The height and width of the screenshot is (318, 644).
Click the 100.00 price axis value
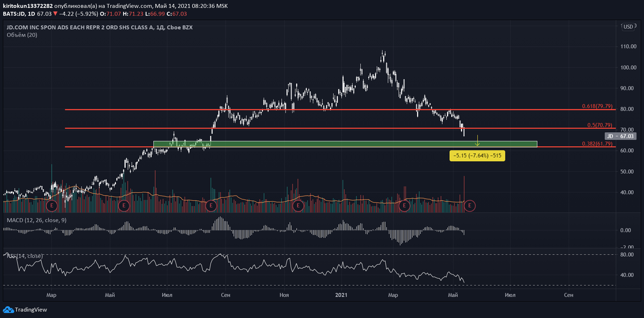point(629,68)
